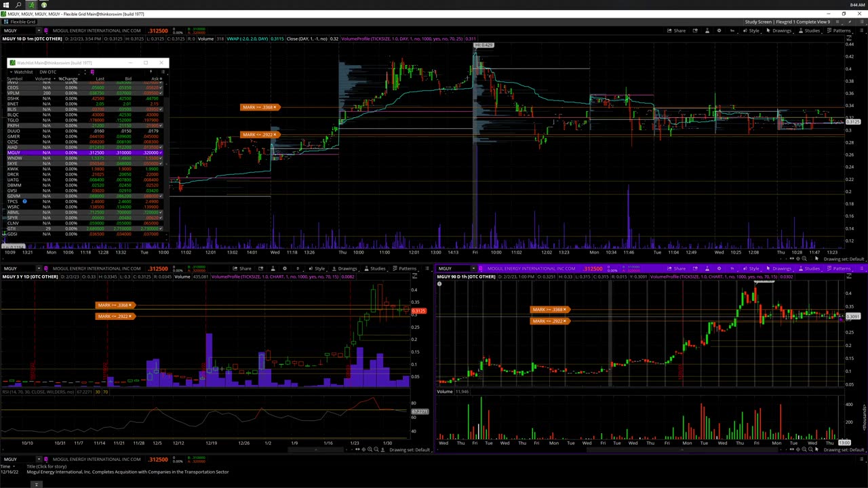Viewport: 868px width, 488px height.
Task: Click Share in the bottom-right hourly chart
Action: (676, 268)
